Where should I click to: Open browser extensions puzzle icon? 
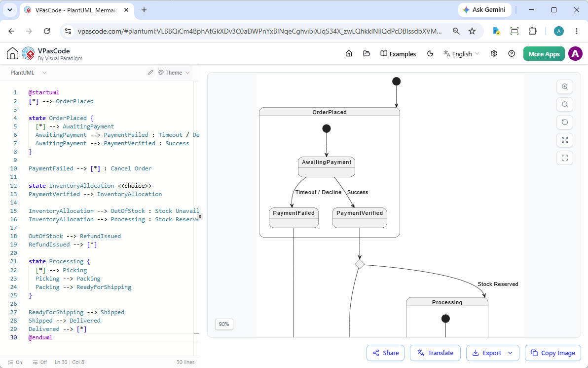pyautogui.click(x=532, y=31)
